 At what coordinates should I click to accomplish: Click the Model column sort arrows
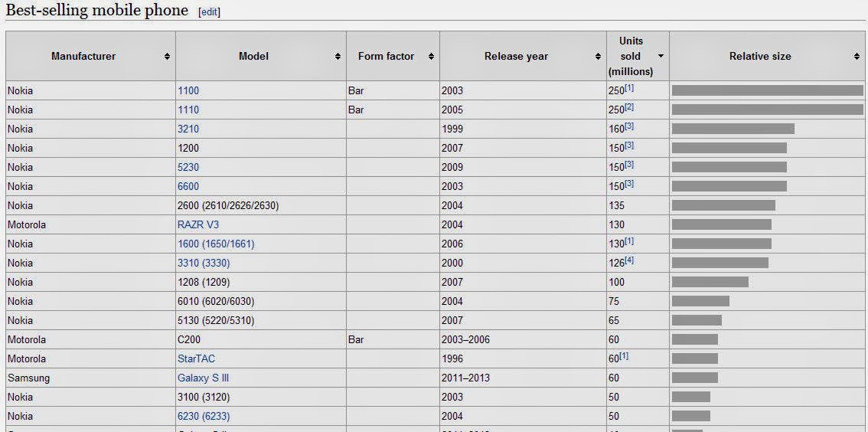(338, 57)
